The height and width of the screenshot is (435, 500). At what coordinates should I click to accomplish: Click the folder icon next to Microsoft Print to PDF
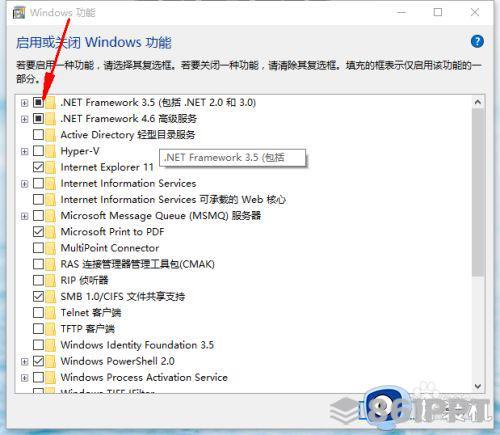click(x=50, y=232)
